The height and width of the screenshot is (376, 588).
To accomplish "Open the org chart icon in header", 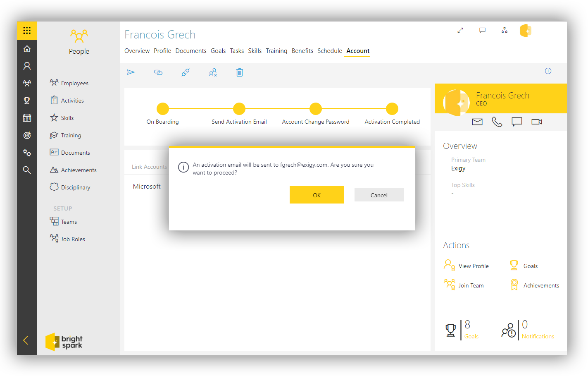I will pos(505,30).
